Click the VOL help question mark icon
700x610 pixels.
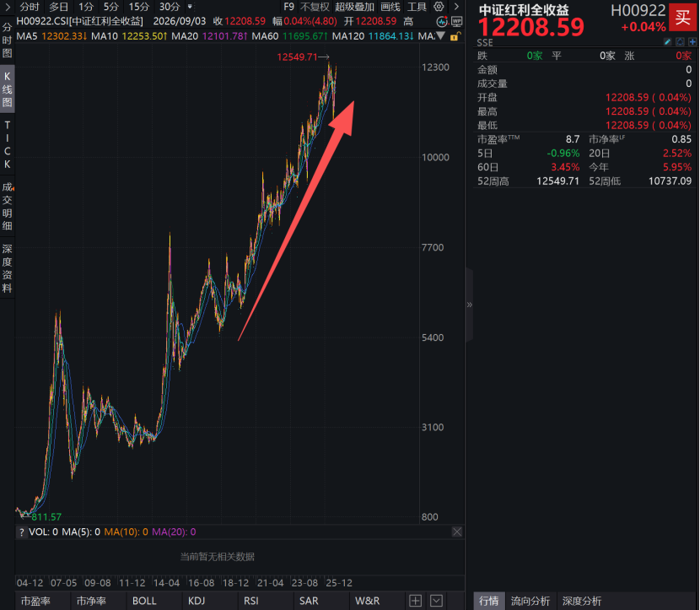click(x=21, y=532)
